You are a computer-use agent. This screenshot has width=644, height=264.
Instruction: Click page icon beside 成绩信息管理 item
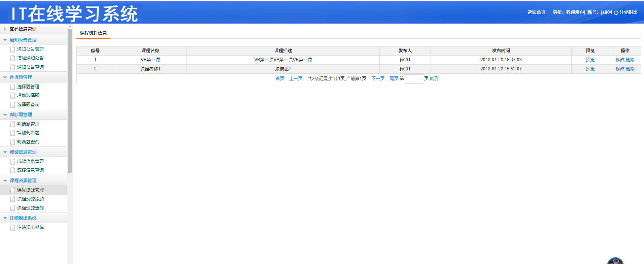pos(13,161)
